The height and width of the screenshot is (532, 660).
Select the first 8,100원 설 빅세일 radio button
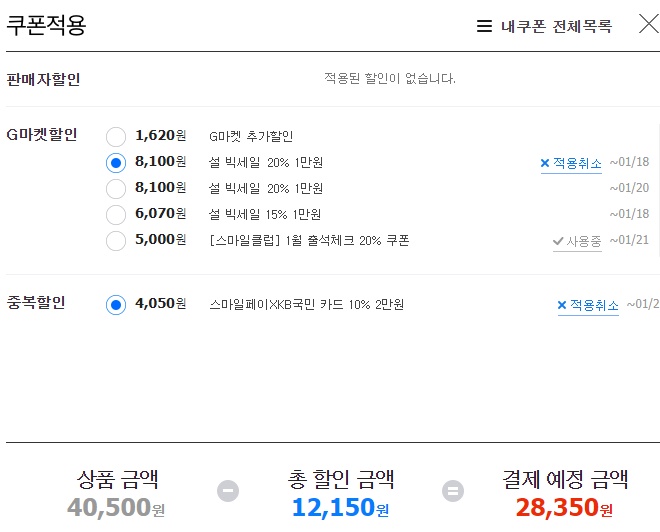point(116,163)
